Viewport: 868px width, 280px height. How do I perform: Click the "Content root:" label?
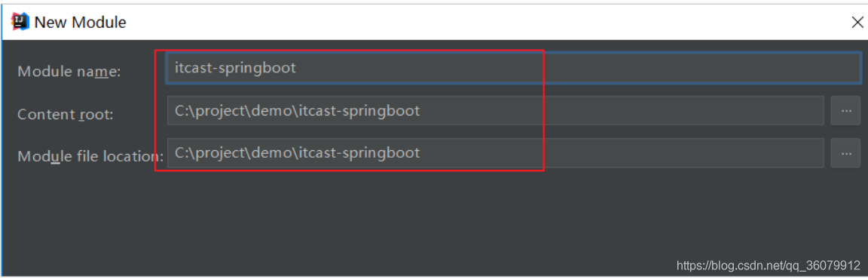point(66,114)
